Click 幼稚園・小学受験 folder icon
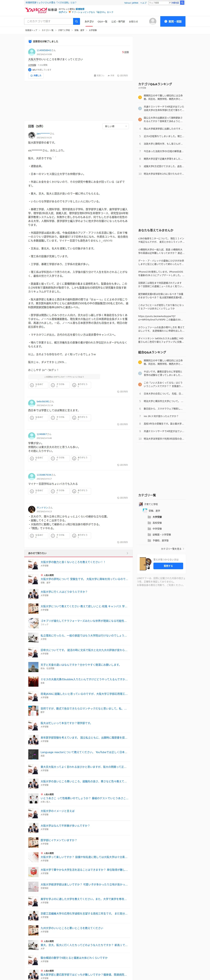The width and height of the screenshot is (210, 980). 149,535
